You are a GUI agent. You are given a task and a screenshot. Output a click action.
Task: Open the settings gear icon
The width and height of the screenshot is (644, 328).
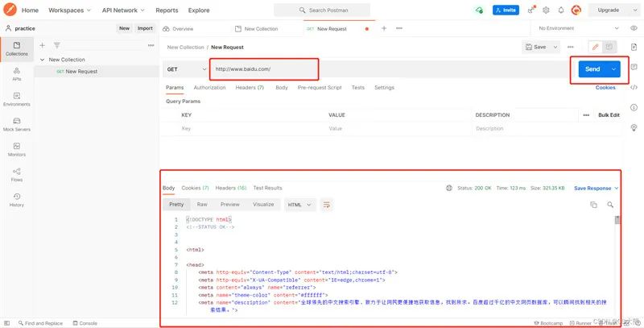click(x=546, y=10)
